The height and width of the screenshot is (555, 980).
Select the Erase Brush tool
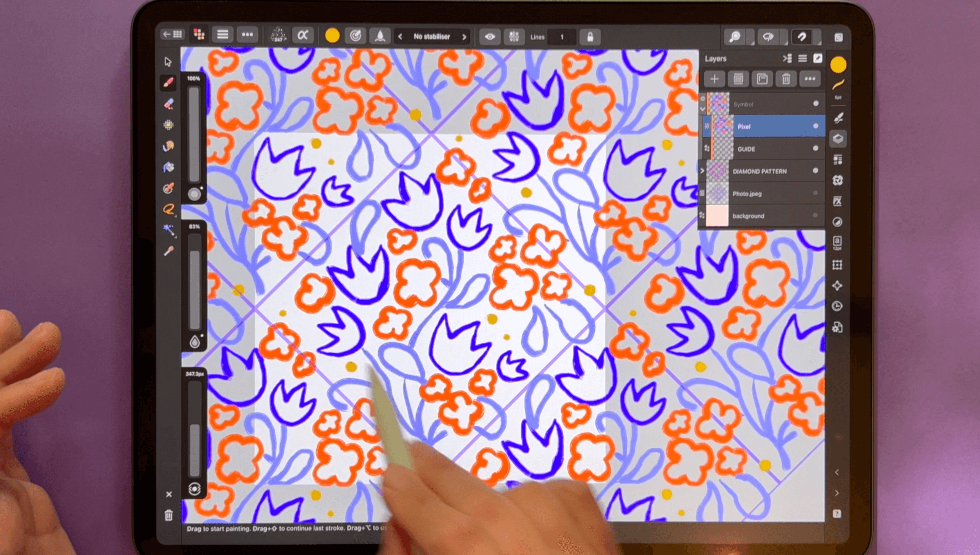pyautogui.click(x=169, y=104)
